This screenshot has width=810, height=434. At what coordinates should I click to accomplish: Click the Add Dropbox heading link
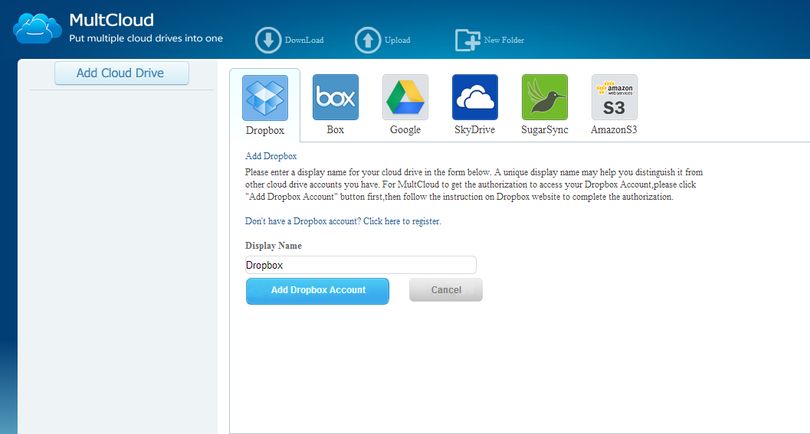coord(271,156)
